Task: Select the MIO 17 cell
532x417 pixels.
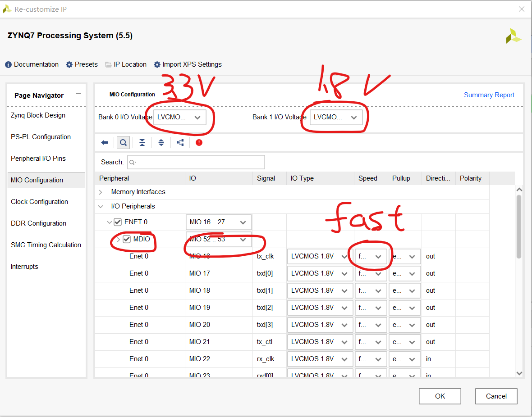Action: (x=219, y=274)
